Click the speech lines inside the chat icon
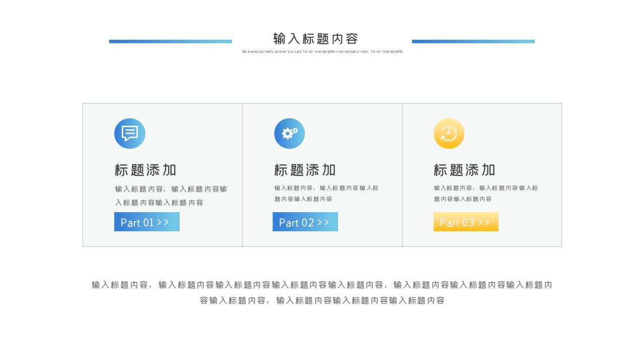Image resolution: width=644 pixels, height=362 pixels. coord(129,132)
